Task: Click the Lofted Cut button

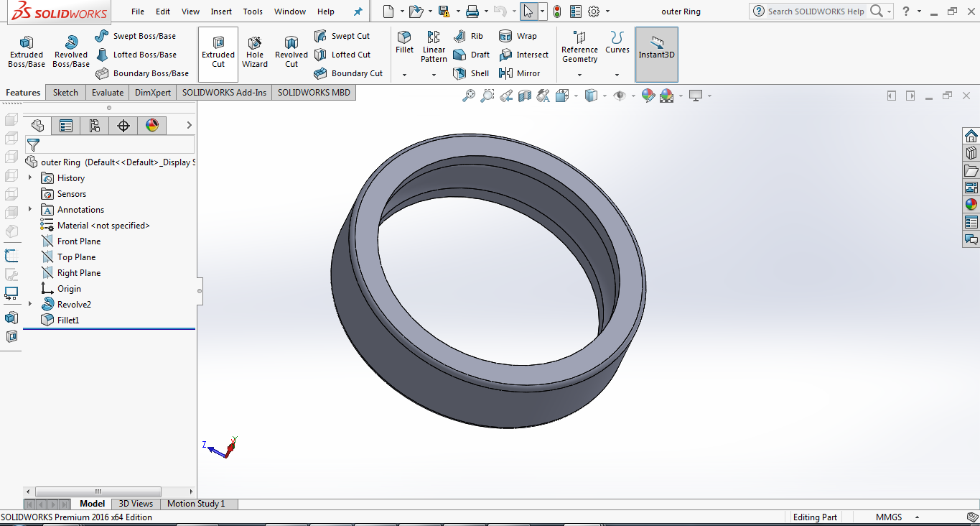Action: pyautogui.click(x=342, y=55)
